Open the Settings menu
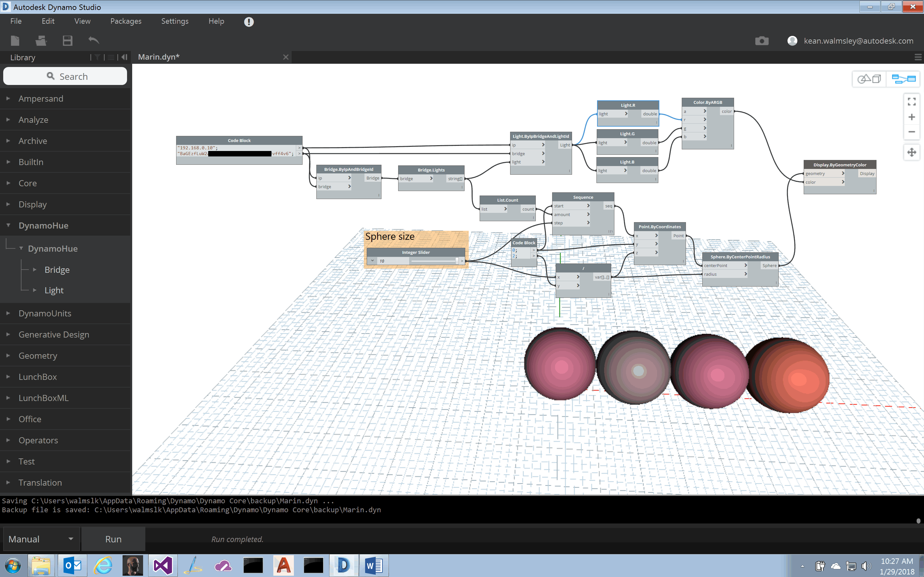924x577 pixels. 175,21
